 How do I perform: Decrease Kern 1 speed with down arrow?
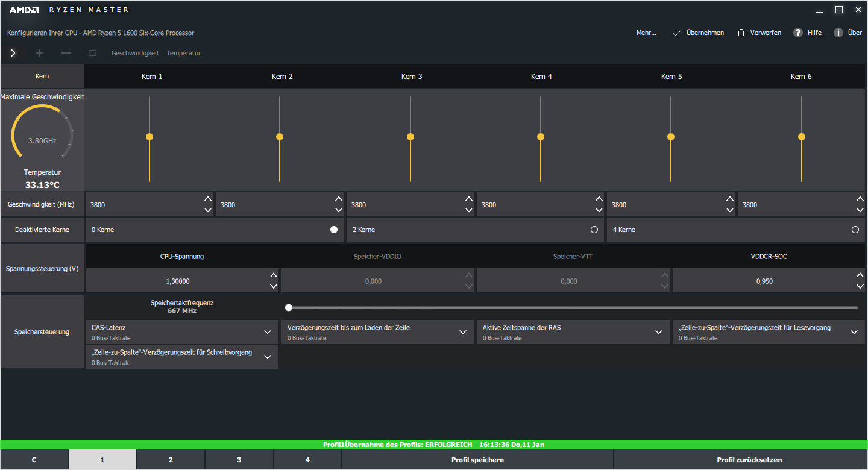(208, 210)
